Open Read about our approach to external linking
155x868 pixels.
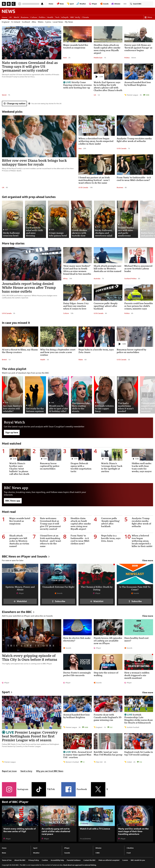(80, 865)
